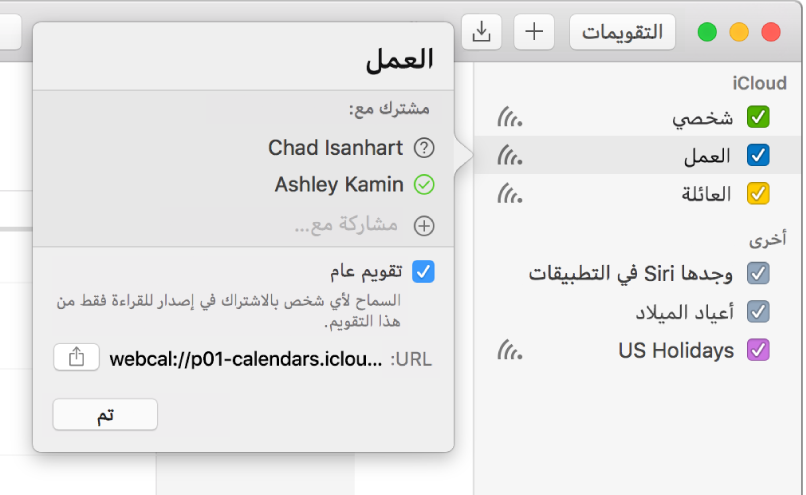
Task: Click the تم done button
Action: [105, 414]
